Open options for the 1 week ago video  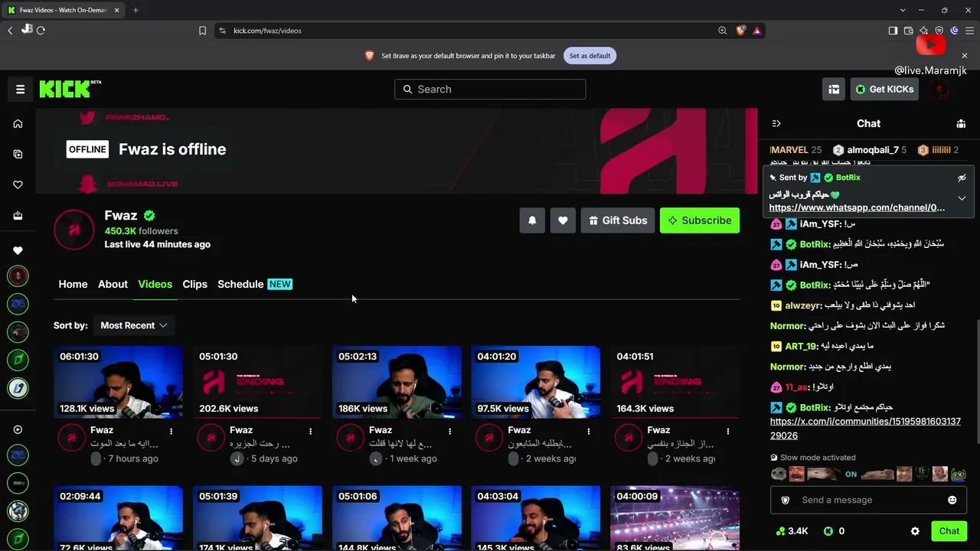pyautogui.click(x=449, y=432)
